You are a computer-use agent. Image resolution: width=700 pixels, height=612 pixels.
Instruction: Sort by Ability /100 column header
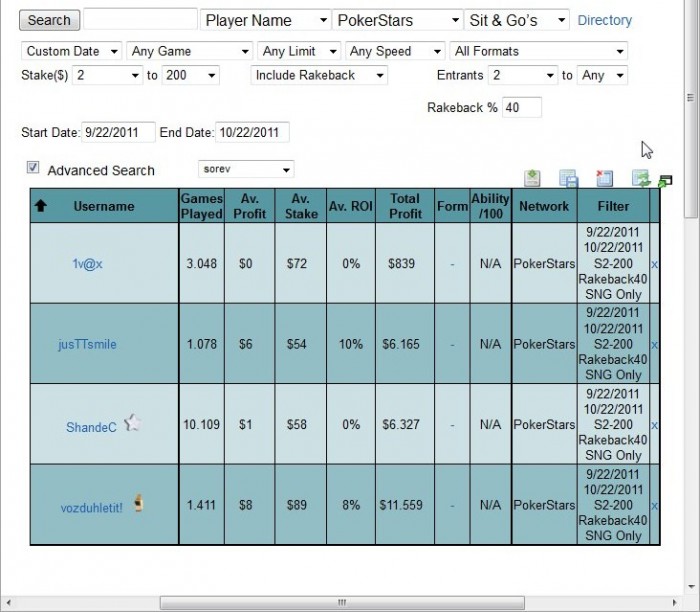(x=491, y=206)
